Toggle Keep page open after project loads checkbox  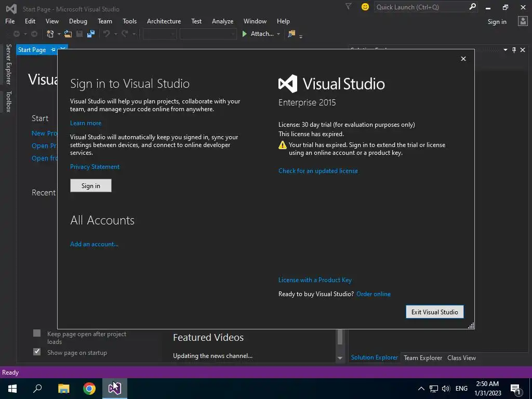coord(37,333)
